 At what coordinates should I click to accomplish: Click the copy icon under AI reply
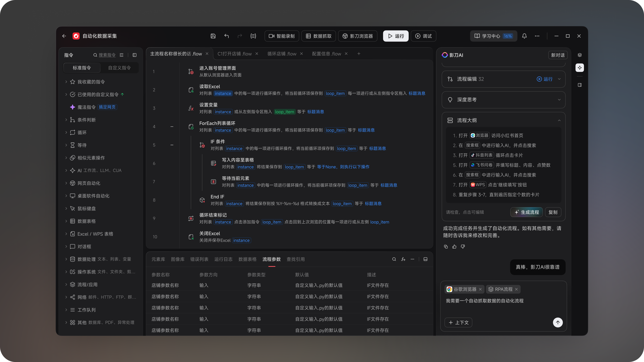pyautogui.click(x=446, y=247)
